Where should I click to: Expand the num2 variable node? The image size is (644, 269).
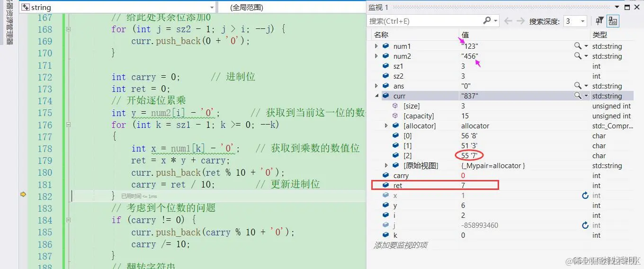click(x=376, y=56)
